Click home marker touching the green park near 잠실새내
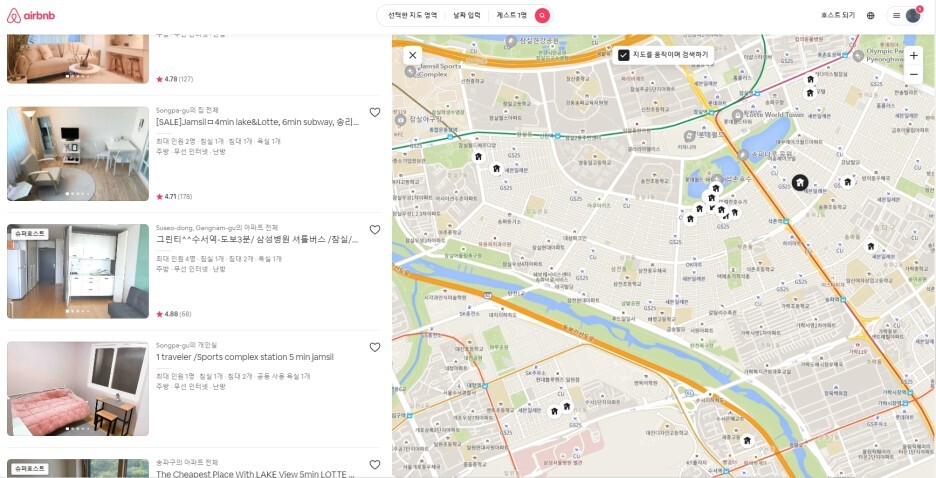Image resolution: width=936 pixels, height=478 pixels. pyautogui.click(x=478, y=157)
